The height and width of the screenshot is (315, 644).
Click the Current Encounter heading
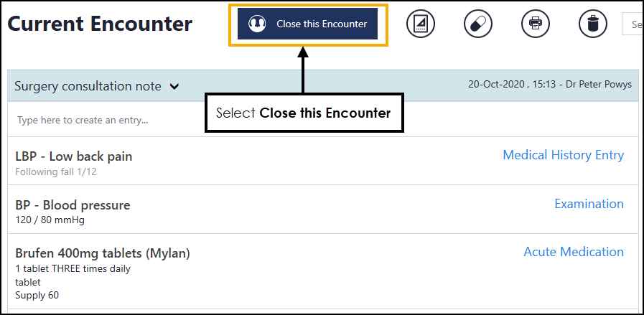100,24
